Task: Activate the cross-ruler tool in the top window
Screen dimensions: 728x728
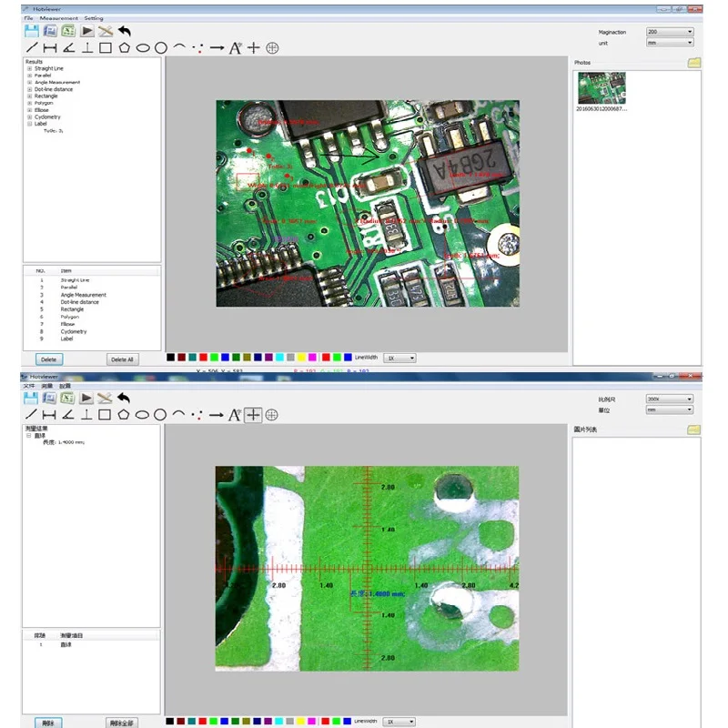Action: pyautogui.click(x=254, y=47)
